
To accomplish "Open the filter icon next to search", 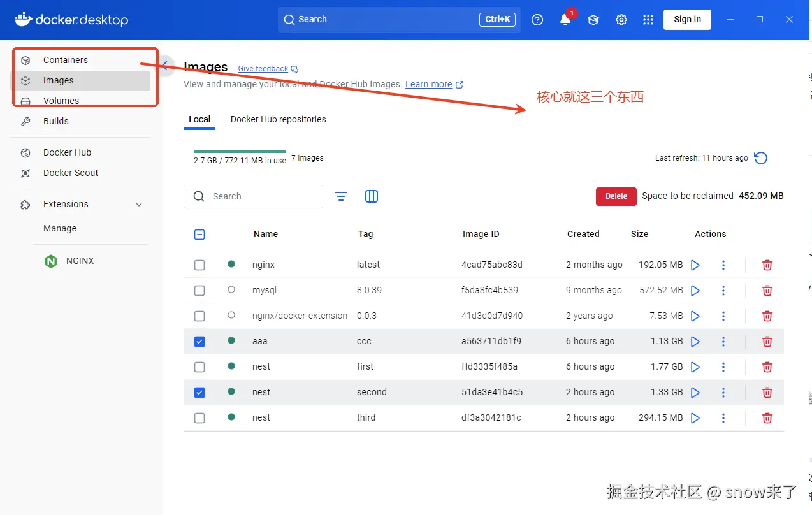I will [x=341, y=196].
